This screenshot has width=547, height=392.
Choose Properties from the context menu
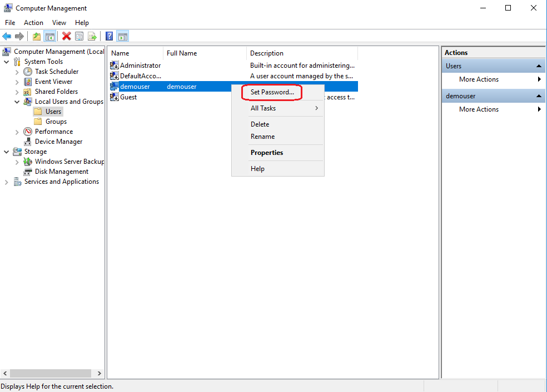[278, 153]
